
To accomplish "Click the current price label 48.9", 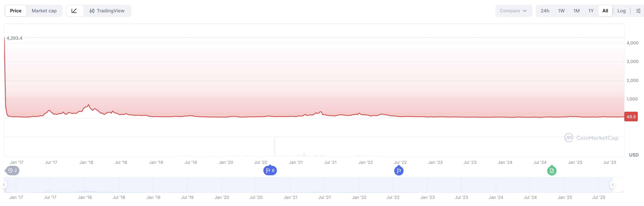I will point(631,117).
